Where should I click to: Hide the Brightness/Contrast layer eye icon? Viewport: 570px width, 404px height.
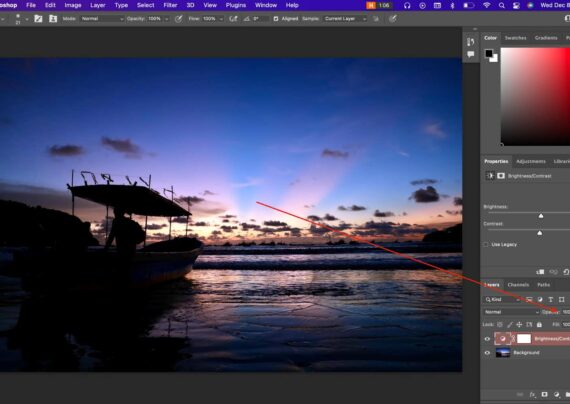(487, 339)
